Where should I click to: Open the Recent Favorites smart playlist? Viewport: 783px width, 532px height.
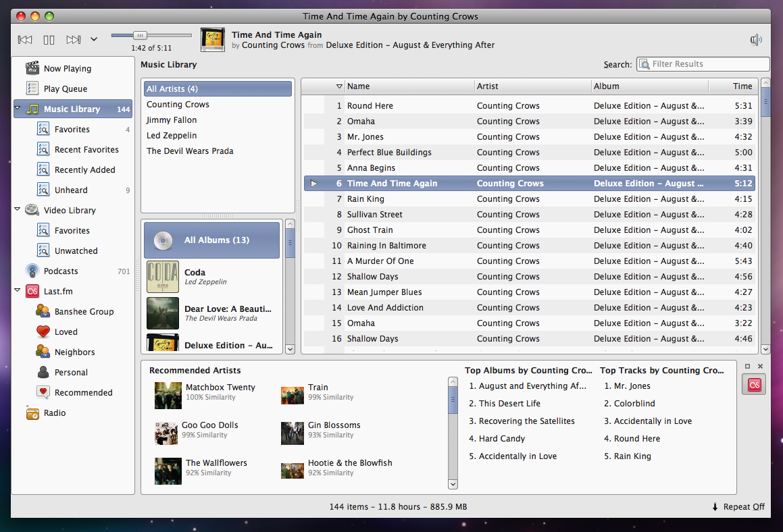point(74,150)
